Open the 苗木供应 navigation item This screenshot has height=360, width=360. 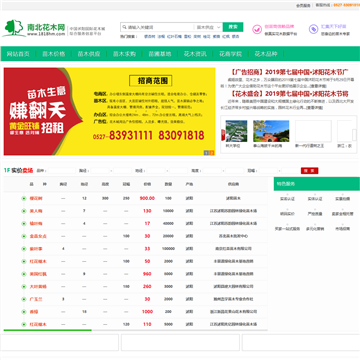(x=89, y=54)
